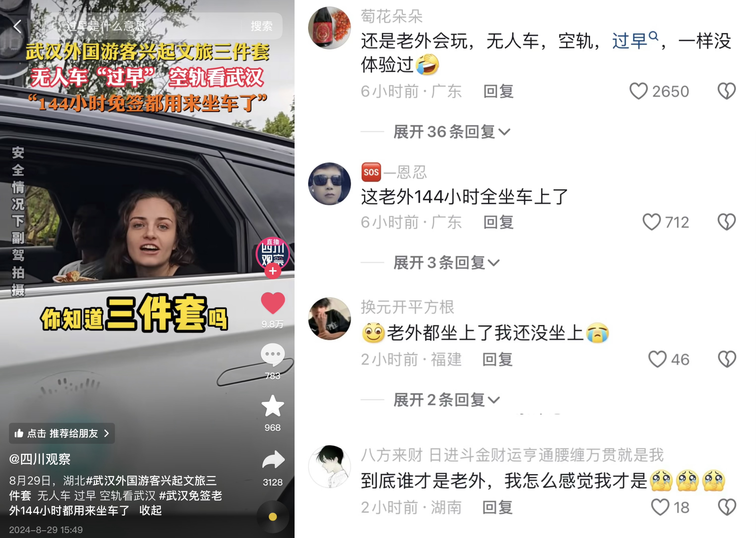
Task: Click the 搜索 button in search bar
Action: [x=262, y=26]
